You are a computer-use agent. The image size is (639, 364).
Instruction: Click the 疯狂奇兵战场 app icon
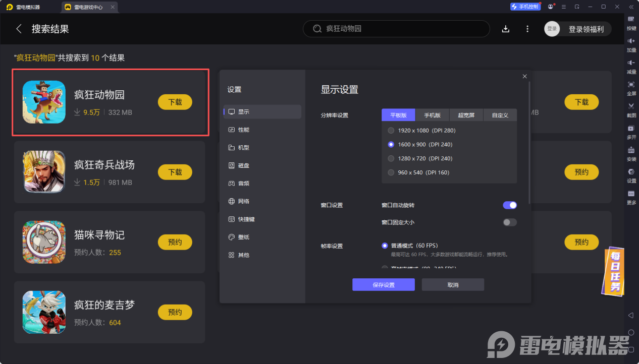44,172
